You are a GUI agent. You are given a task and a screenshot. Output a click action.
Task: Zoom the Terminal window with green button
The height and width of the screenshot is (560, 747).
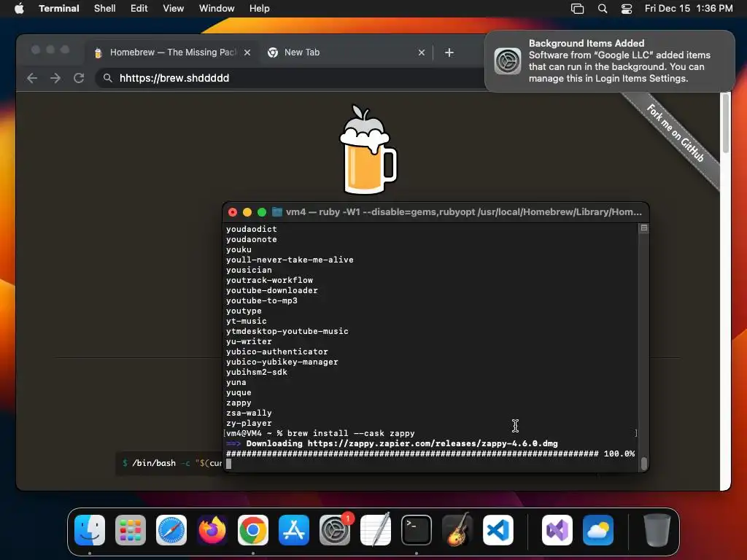(x=262, y=212)
